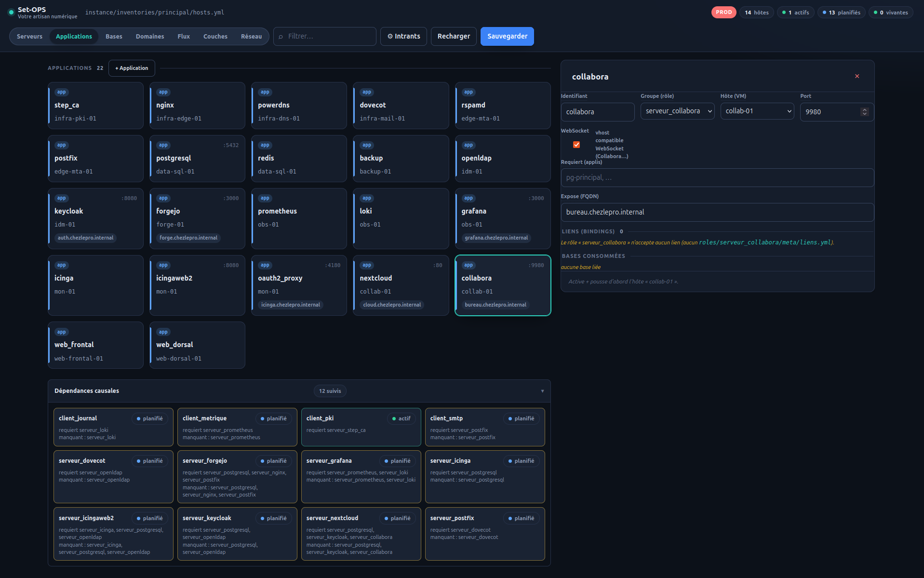Click the cloud.chezlepro.internal FQDN tag

(392, 305)
